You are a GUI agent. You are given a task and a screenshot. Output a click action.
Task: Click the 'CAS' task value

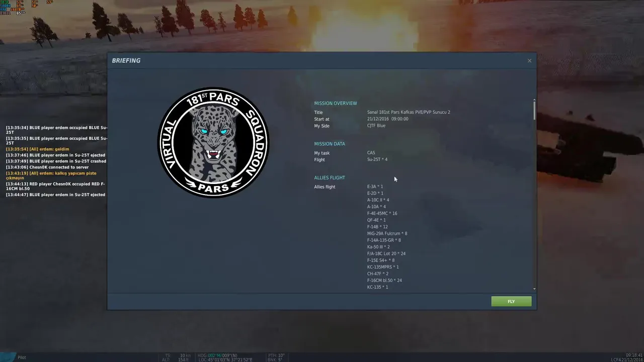click(371, 153)
